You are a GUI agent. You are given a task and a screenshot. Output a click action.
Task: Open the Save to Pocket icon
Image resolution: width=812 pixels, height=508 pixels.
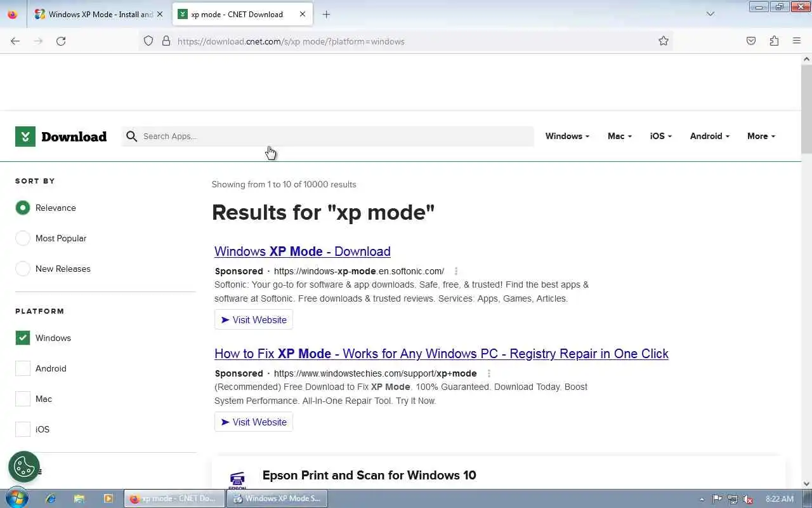coord(751,41)
